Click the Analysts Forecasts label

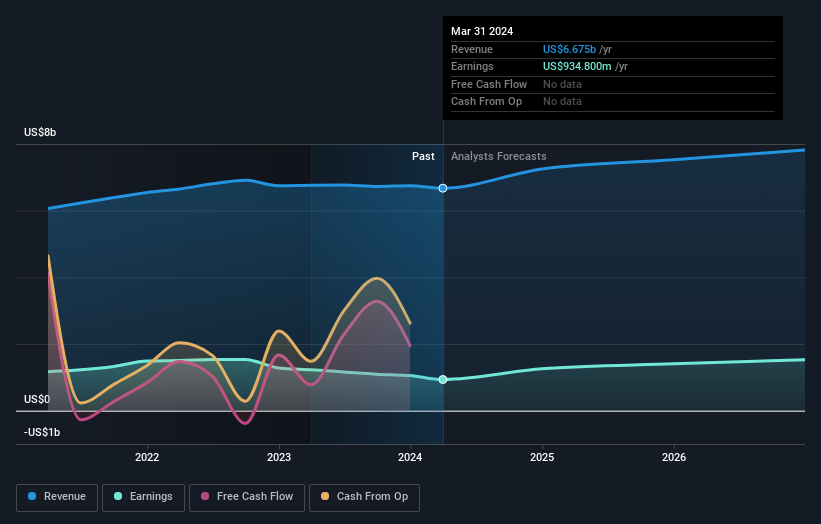(x=498, y=156)
